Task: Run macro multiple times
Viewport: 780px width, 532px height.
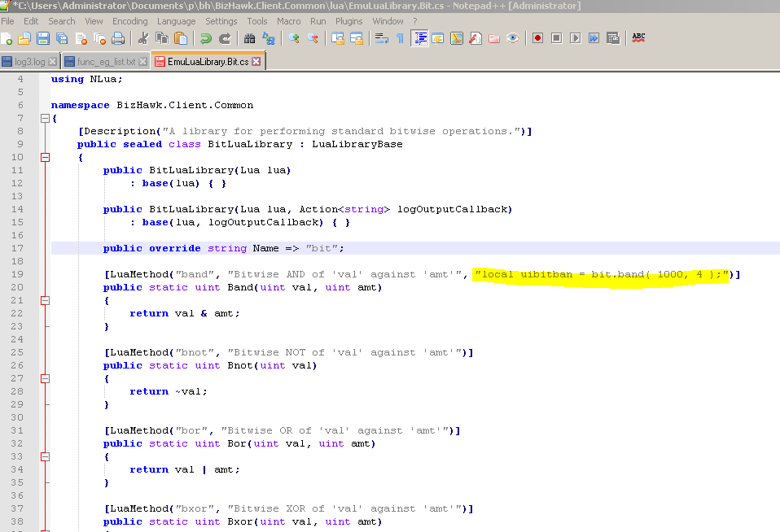Action: coord(593,37)
